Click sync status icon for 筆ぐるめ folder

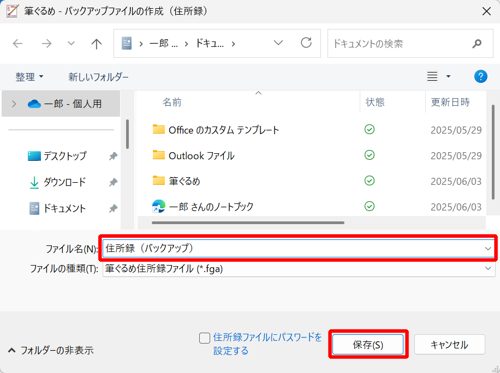[369, 181]
